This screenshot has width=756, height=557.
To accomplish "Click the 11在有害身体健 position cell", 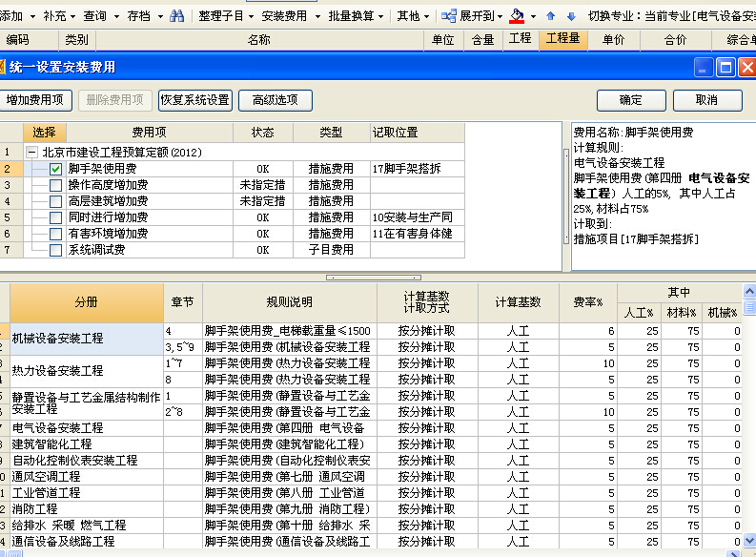I will 418,234.
